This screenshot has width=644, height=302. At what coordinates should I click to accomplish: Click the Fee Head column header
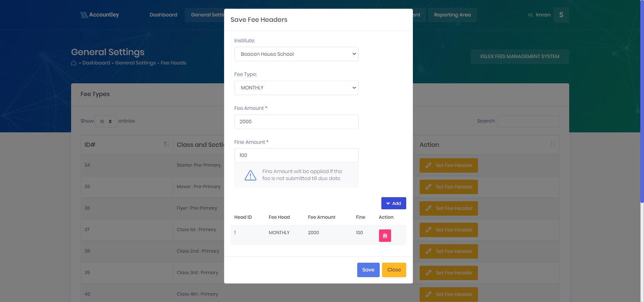click(x=279, y=217)
